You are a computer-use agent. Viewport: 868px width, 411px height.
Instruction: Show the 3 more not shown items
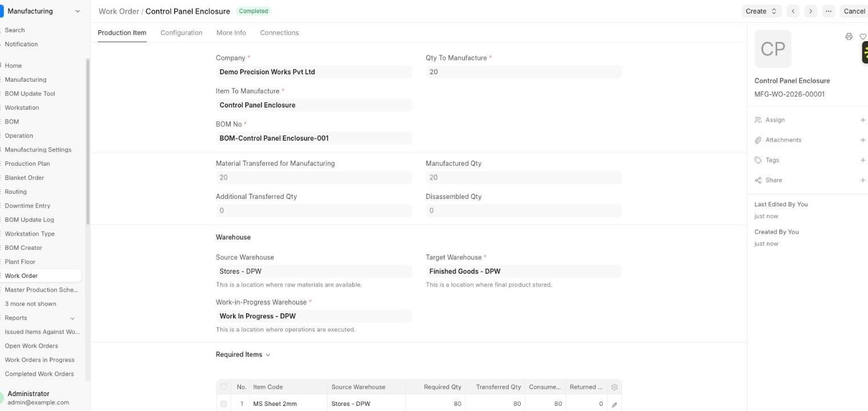pyautogui.click(x=30, y=304)
